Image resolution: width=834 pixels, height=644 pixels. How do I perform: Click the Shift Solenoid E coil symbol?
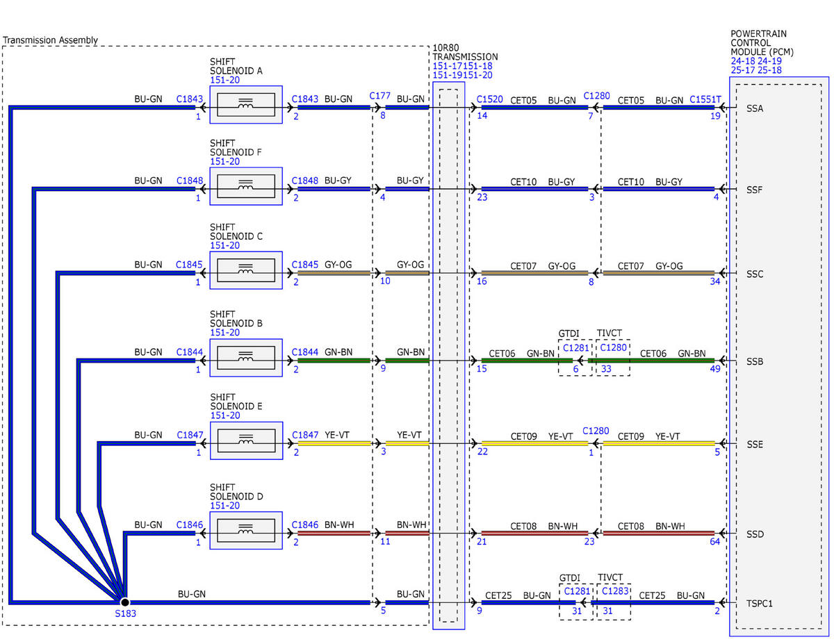(246, 441)
